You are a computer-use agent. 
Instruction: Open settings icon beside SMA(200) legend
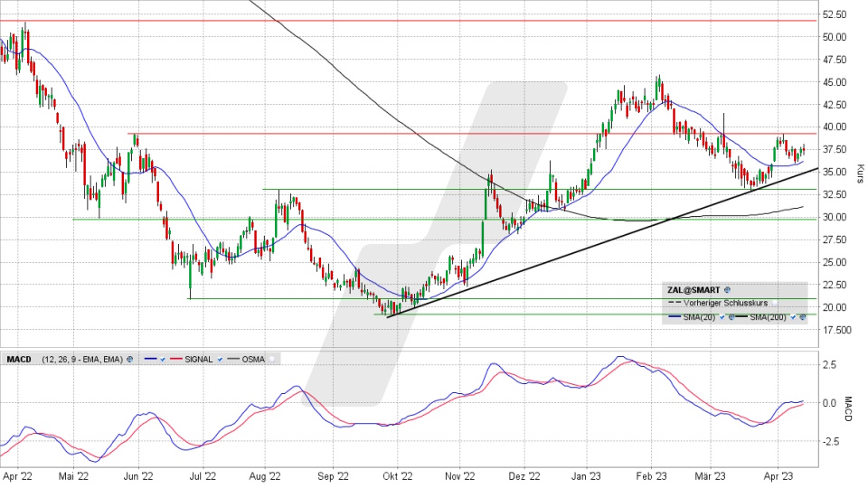pyautogui.click(x=802, y=317)
